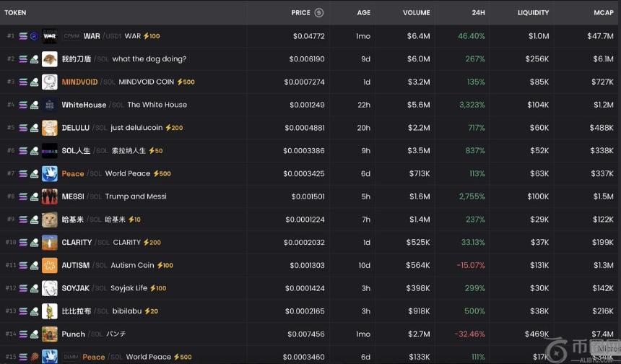Click the 'bibilabu' description text
Viewport: 621px width, 364px height.
tap(127, 311)
